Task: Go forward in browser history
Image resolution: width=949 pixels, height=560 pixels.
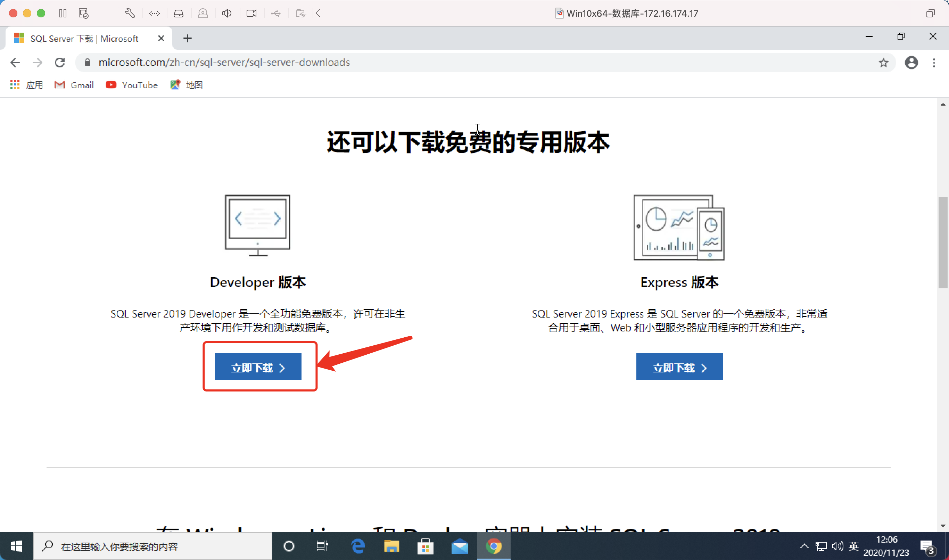Action: pyautogui.click(x=38, y=63)
